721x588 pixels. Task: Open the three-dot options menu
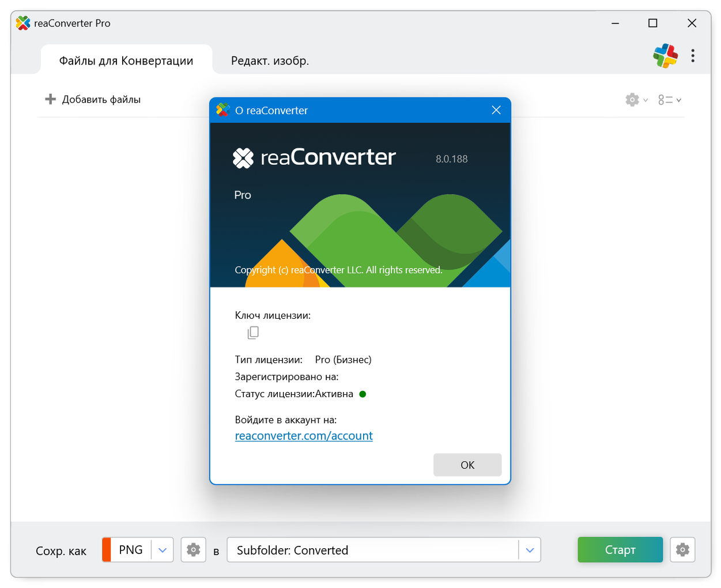pyautogui.click(x=692, y=55)
